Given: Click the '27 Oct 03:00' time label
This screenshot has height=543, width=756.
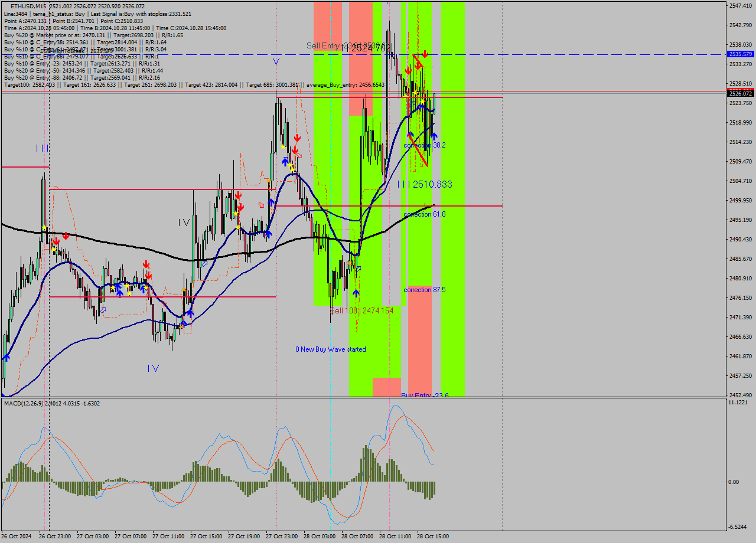Looking at the screenshot, I should click(x=93, y=537).
